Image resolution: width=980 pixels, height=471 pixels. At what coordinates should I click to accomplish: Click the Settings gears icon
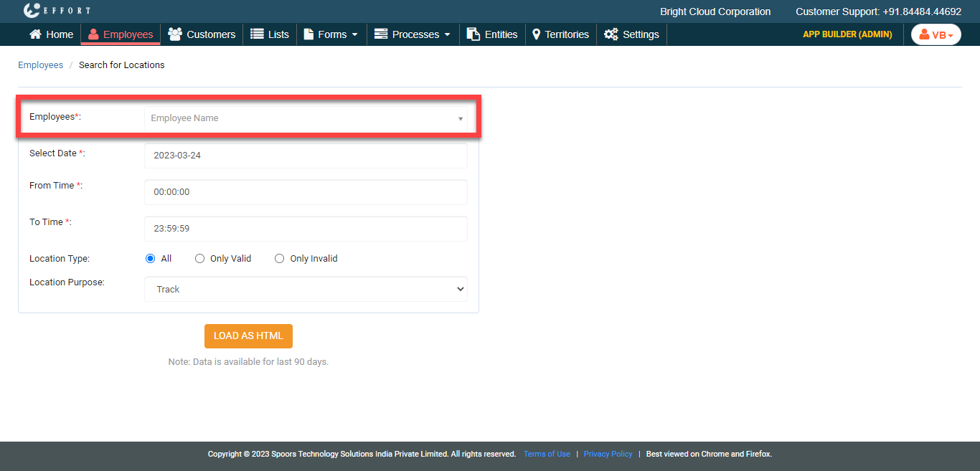(611, 34)
